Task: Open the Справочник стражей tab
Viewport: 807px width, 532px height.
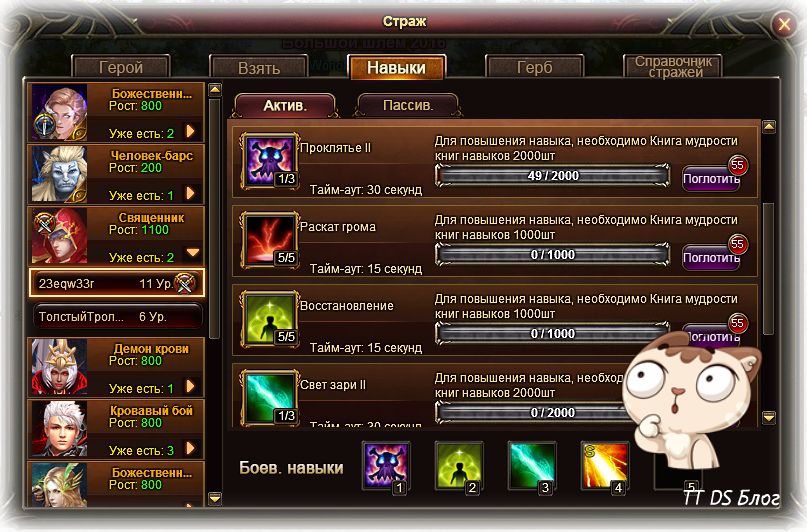Action: tap(673, 67)
